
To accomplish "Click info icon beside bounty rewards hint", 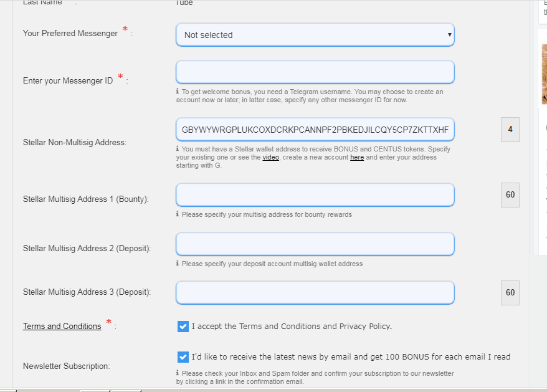I will point(178,214).
